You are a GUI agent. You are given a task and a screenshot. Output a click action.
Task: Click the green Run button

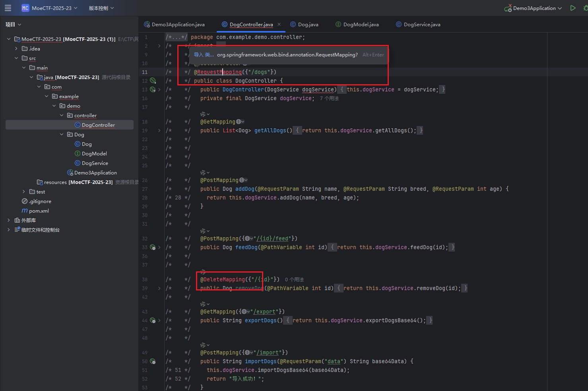pyautogui.click(x=572, y=8)
